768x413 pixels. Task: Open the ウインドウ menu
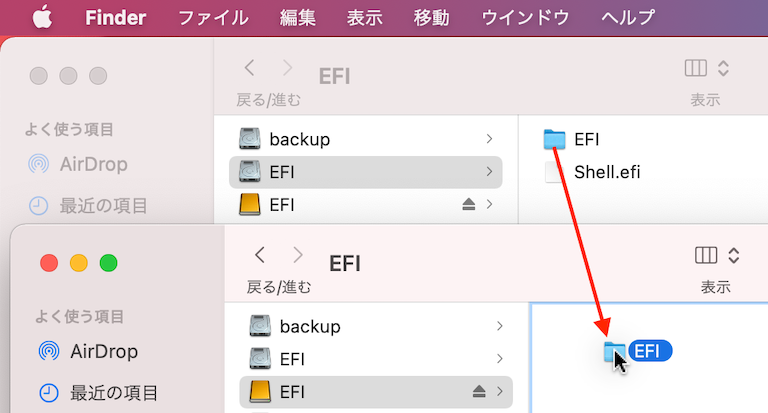pyautogui.click(x=525, y=18)
